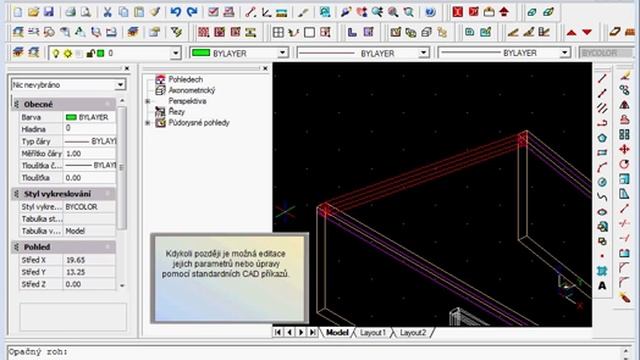Toggle layer freeze sun icon
The width and height of the screenshot is (640, 360).
point(67,53)
